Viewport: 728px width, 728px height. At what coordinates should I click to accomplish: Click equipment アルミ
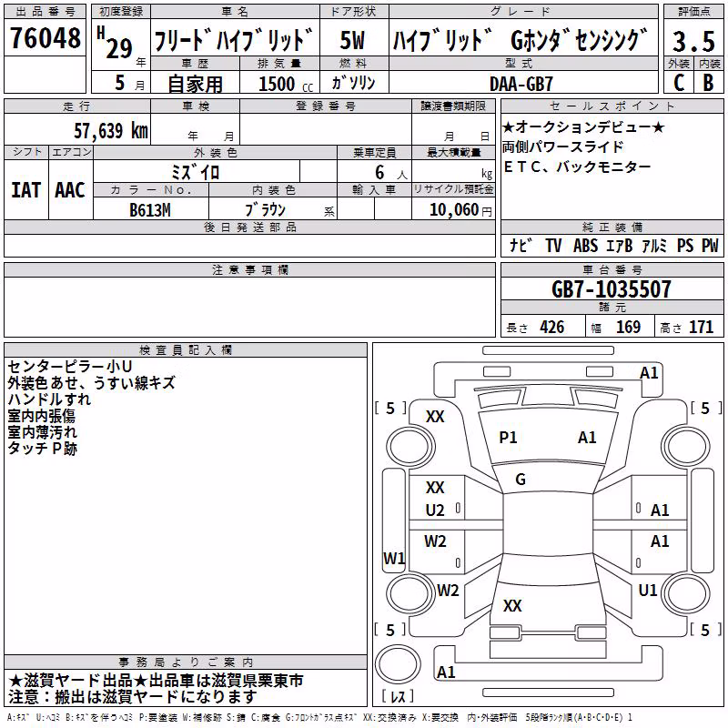(x=654, y=245)
